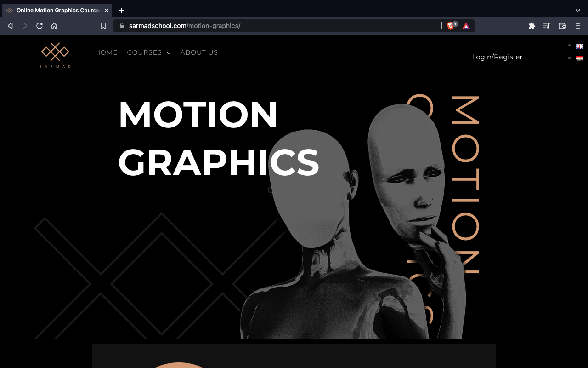Expand the tab search chevron
The height and width of the screenshot is (368, 588).
click(578, 10)
